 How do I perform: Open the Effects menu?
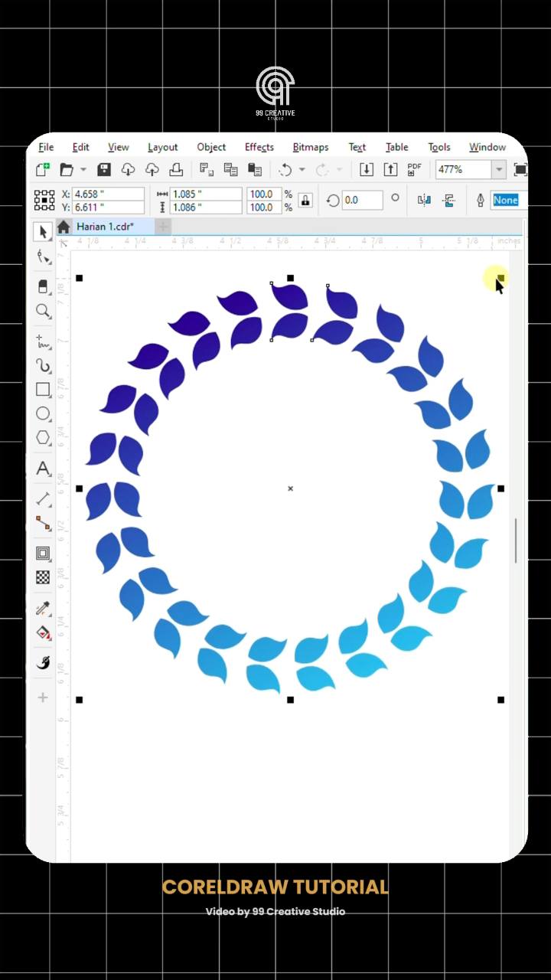pos(259,147)
